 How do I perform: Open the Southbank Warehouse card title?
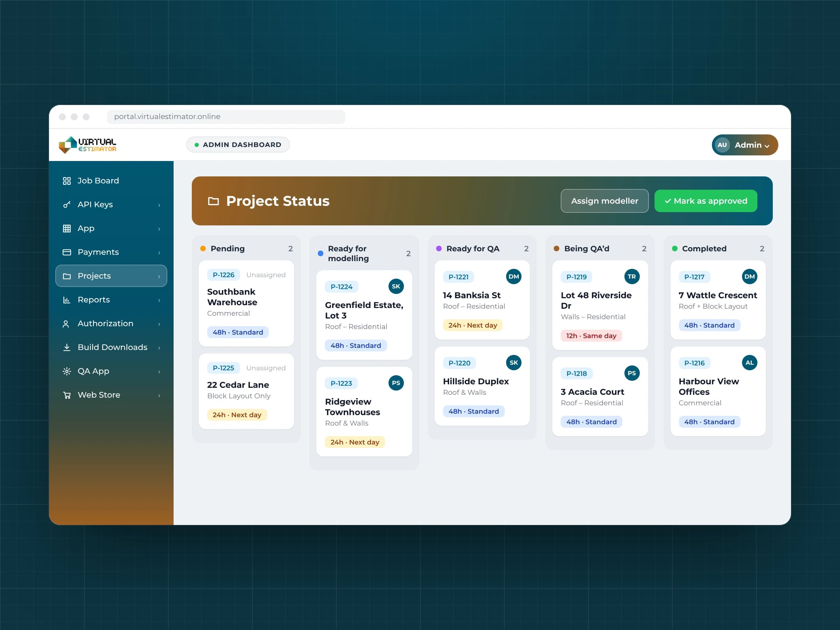point(232,297)
